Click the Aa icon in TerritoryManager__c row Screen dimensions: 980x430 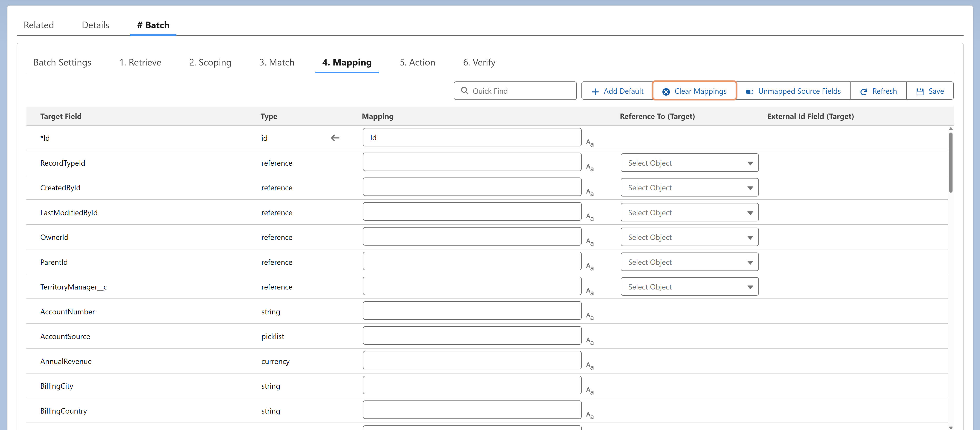pos(590,292)
